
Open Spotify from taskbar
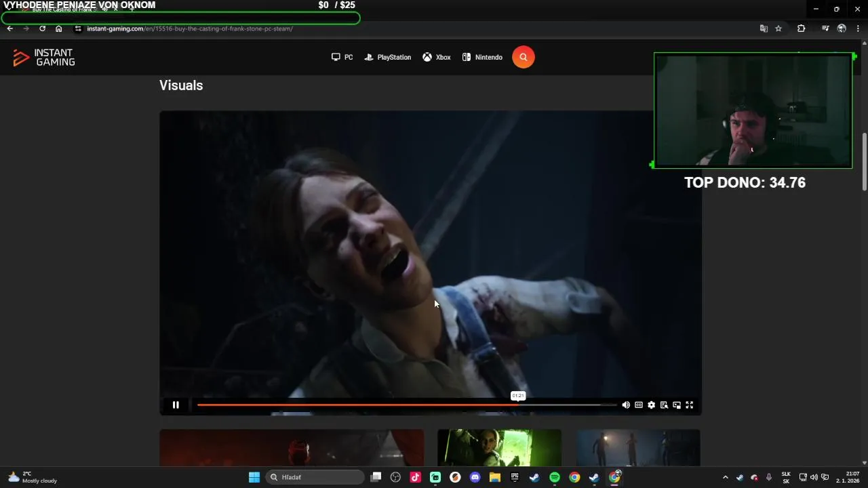[555, 477]
